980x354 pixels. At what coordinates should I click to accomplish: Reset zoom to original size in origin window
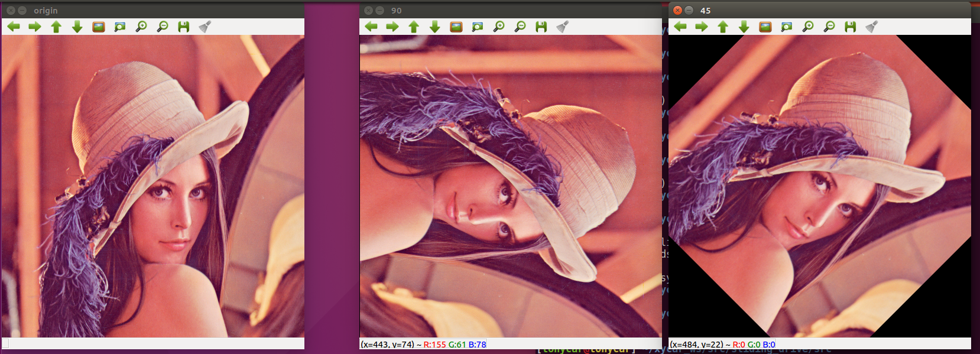tap(99, 27)
